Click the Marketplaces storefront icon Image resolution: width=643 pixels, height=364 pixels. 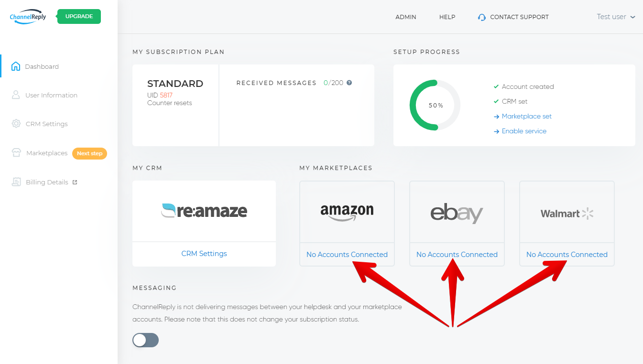[17, 153]
